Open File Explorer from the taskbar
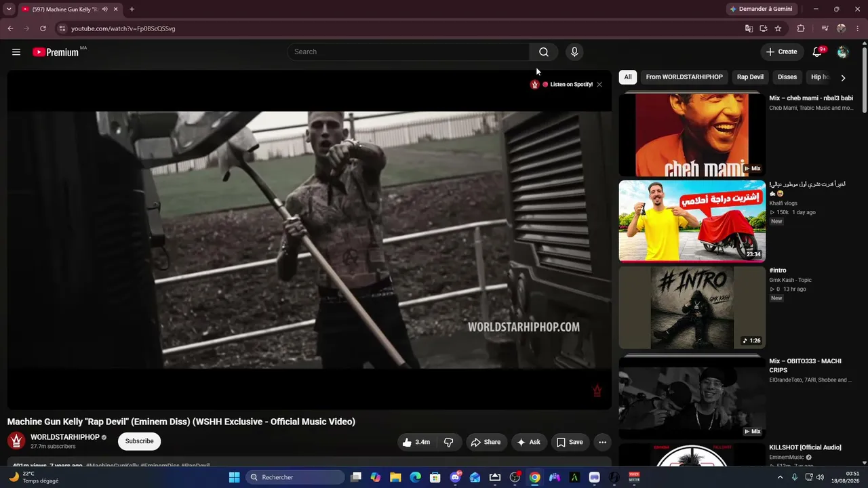 [395, 477]
